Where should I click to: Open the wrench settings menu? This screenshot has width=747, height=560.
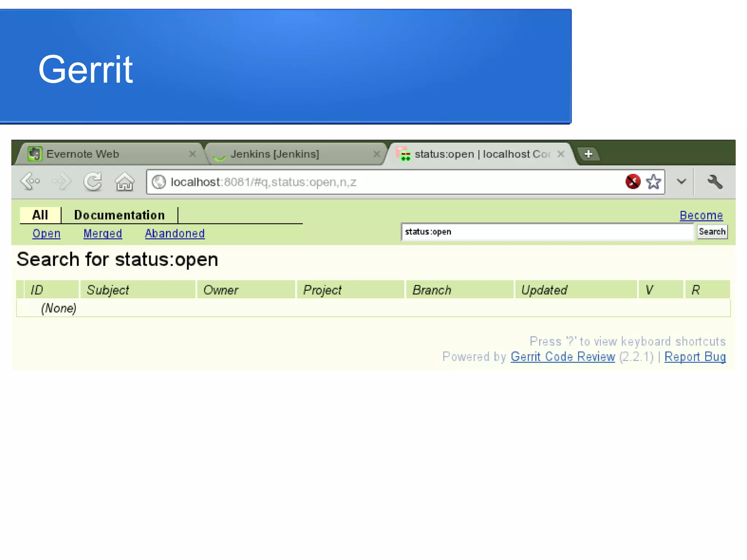click(715, 181)
